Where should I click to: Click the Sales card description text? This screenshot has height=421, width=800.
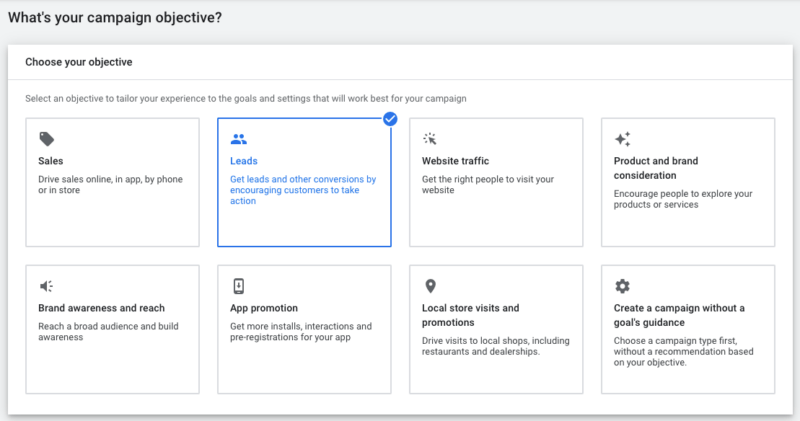point(110,185)
